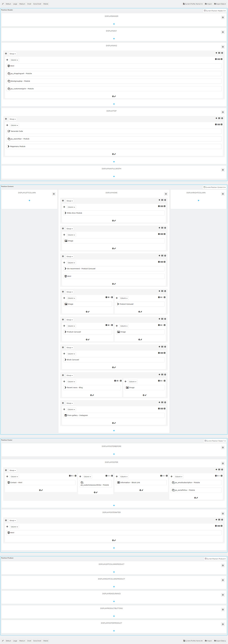
Task: Click the From gallery - Instagram widget
Action: pyautogui.click(x=114, y=415)
